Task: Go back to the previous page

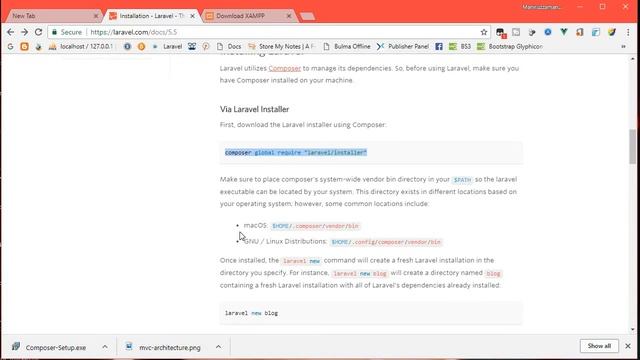Action: [x=10, y=32]
